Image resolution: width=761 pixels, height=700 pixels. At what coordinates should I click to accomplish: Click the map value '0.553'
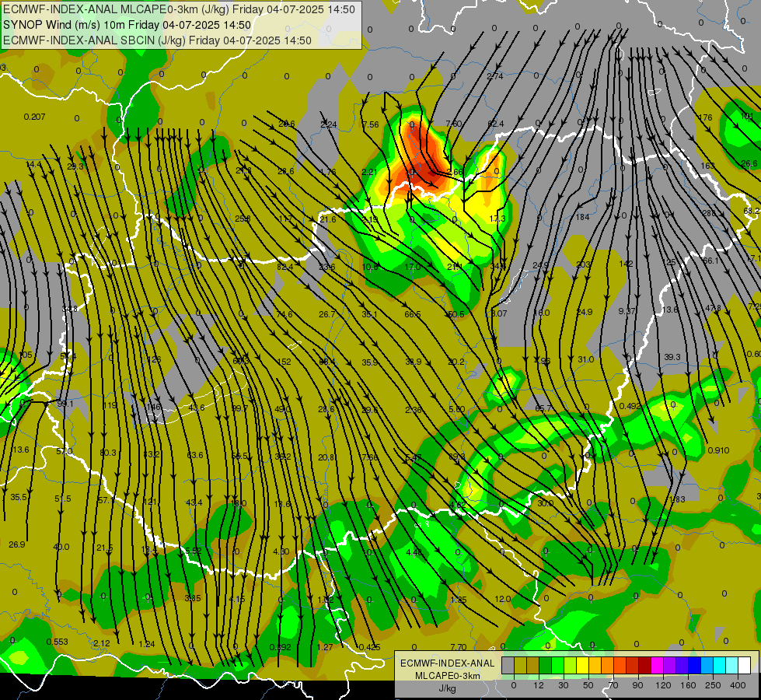(x=57, y=642)
